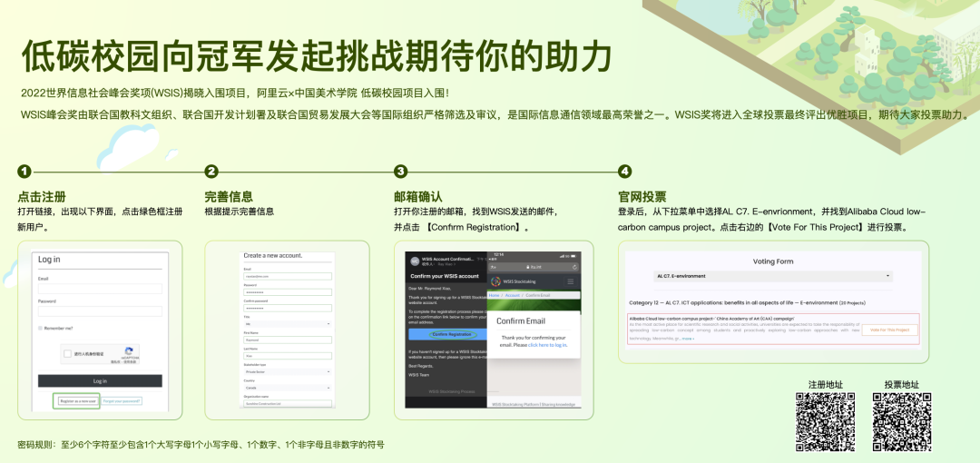Click the Confirm password field
The height and width of the screenshot is (463, 980).
coord(288,308)
